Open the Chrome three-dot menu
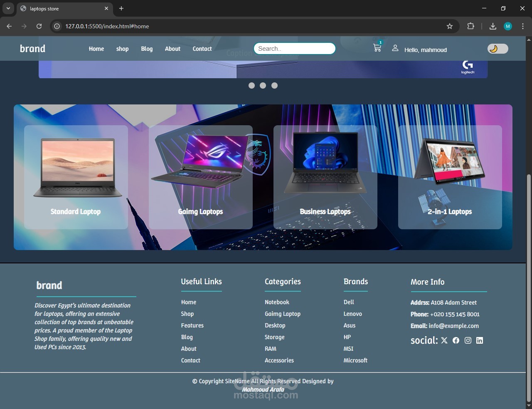The height and width of the screenshot is (409, 532). pyautogui.click(x=523, y=26)
